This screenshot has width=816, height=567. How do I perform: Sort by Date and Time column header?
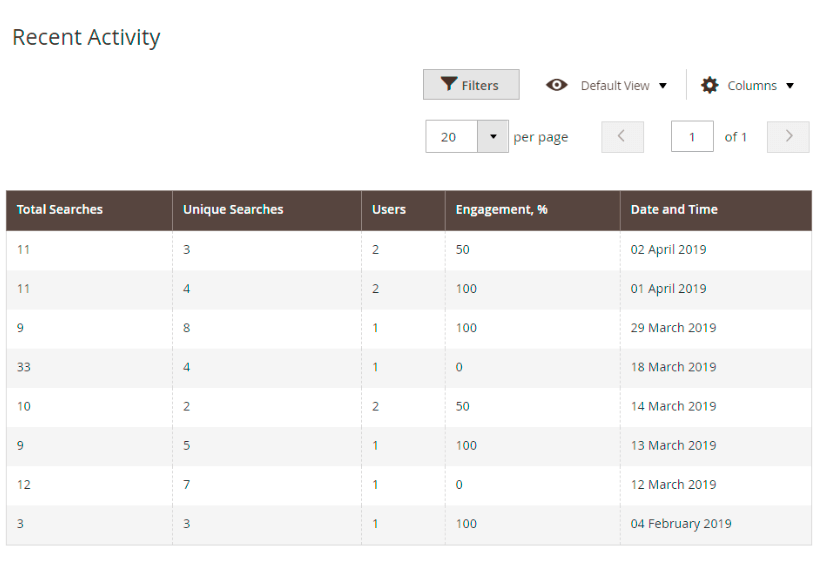[x=674, y=210]
